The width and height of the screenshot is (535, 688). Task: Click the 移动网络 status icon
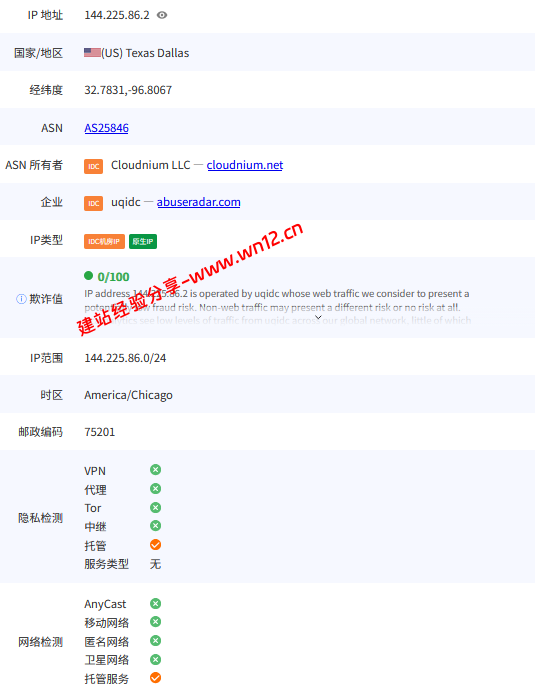point(155,622)
